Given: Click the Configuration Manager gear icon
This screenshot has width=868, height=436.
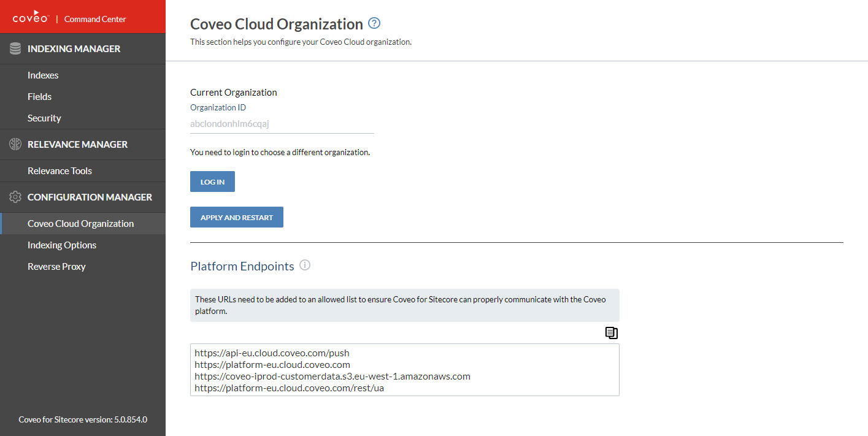Looking at the screenshot, I should tap(15, 197).
